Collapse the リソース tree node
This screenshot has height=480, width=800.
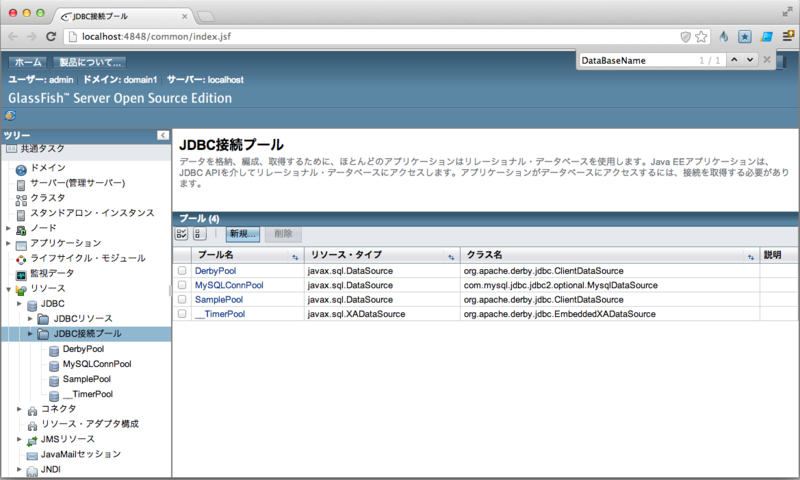[x=8, y=289]
